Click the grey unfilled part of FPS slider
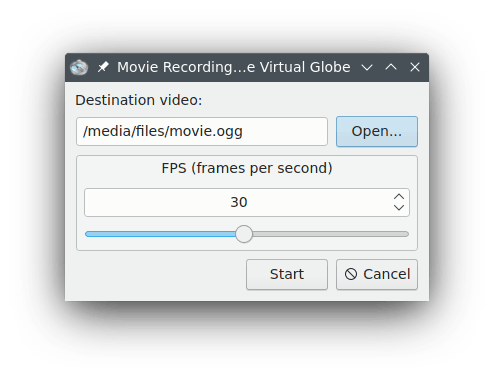The height and width of the screenshot is (378, 494). point(330,234)
